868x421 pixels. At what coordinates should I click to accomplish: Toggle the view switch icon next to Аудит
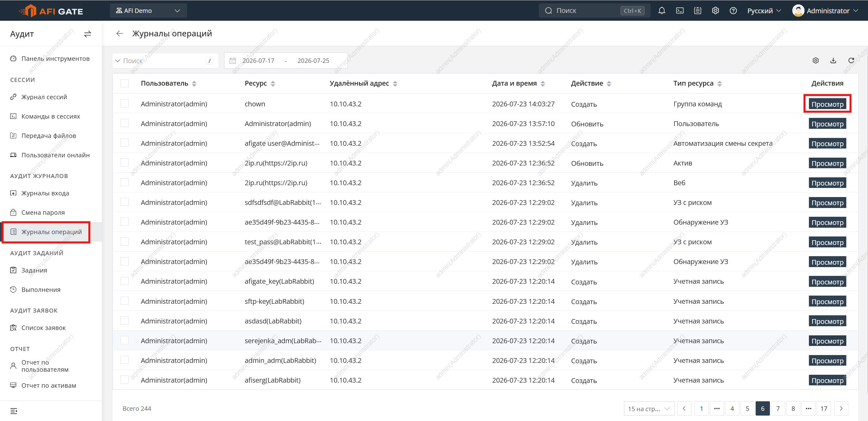[x=88, y=34]
